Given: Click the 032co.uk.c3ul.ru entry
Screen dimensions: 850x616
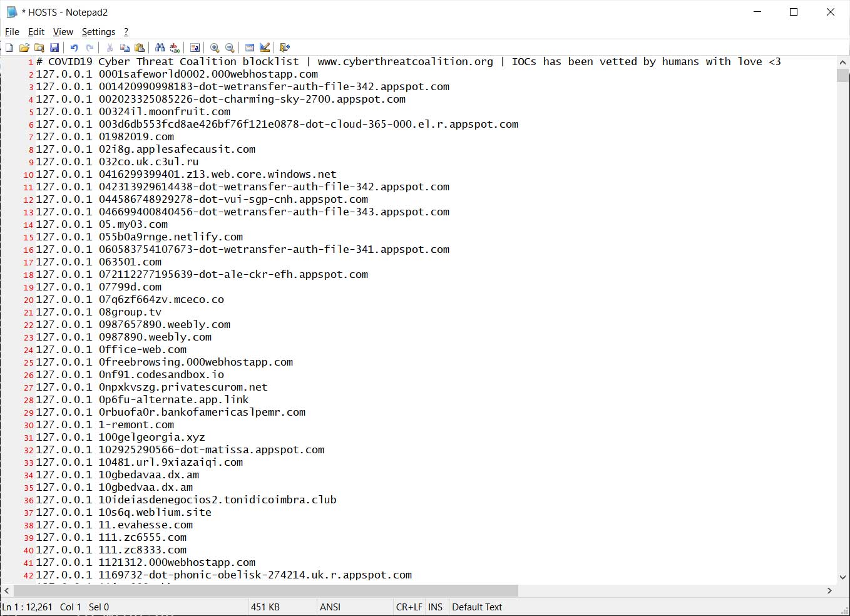Looking at the screenshot, I should [149, 162].
